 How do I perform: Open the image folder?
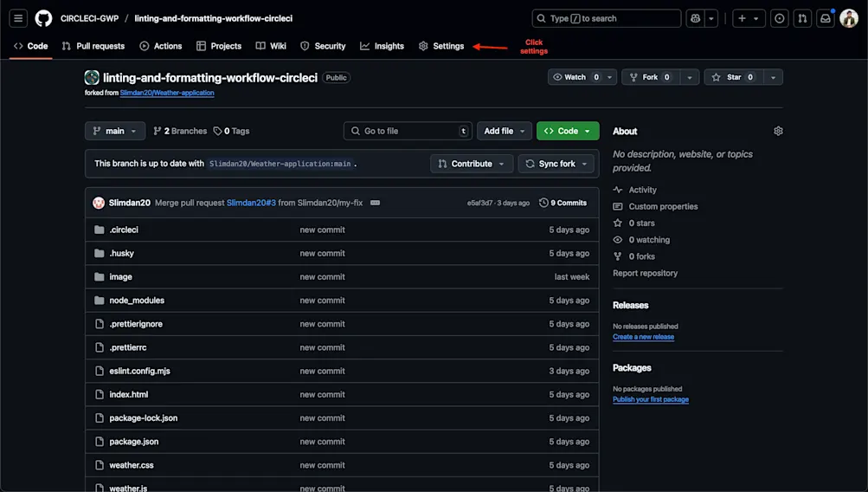(120, 276)
